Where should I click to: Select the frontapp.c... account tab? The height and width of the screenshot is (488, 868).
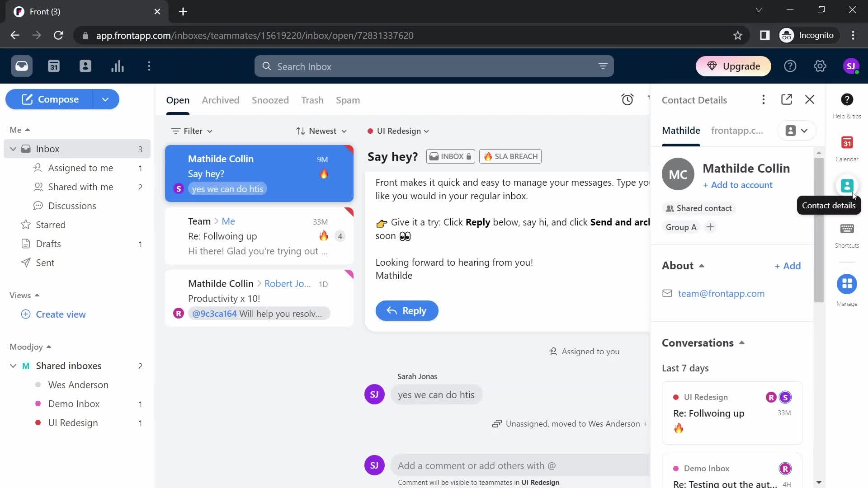click(x=737, y=131)
